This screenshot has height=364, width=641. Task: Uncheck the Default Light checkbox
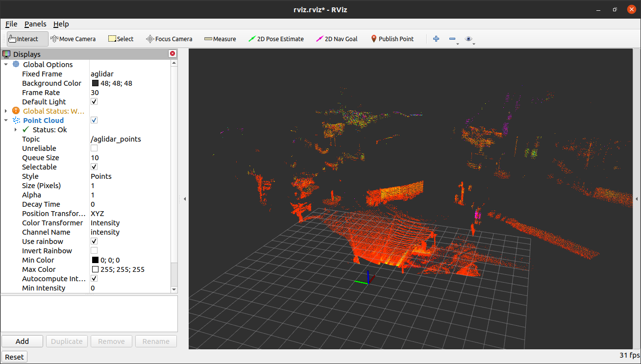(x=94, y=101)
